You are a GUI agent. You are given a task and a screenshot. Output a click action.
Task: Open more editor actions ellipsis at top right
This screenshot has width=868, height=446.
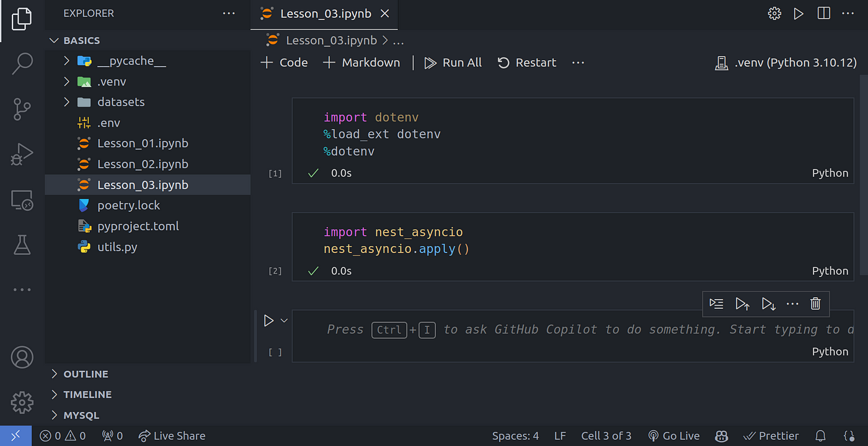click(x=849, y=13)
